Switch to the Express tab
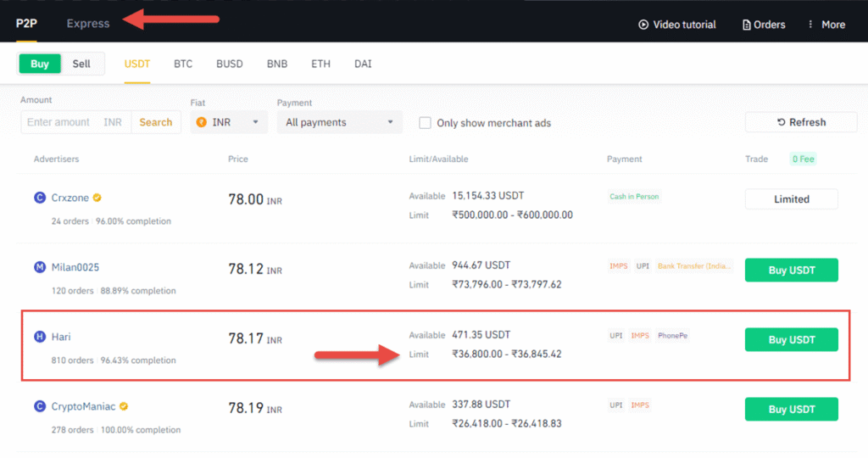The width and height of the screenshot is (868, 458). [88, 23]
